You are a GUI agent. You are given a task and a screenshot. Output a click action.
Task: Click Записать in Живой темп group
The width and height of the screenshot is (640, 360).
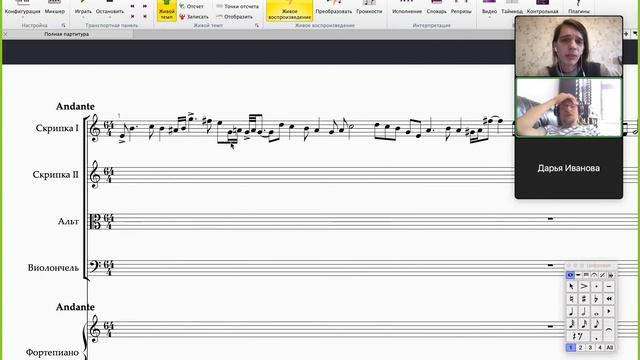(x=194, y=17)
